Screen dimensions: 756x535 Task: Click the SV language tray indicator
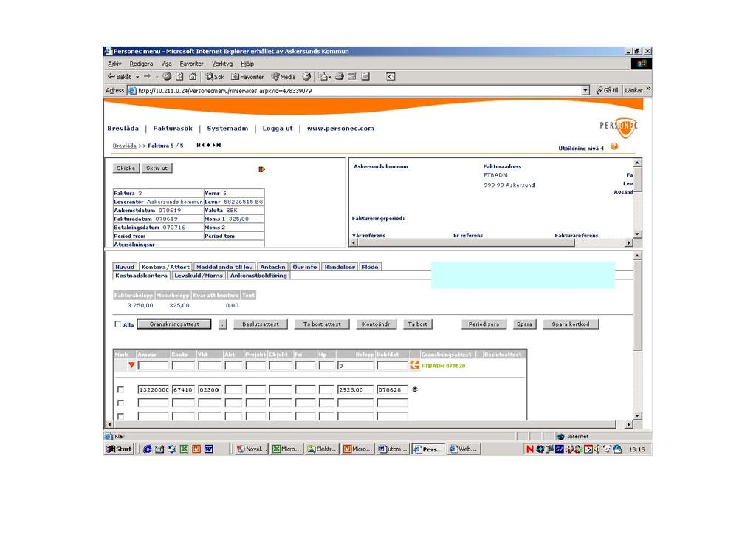(x=560, y=449)
